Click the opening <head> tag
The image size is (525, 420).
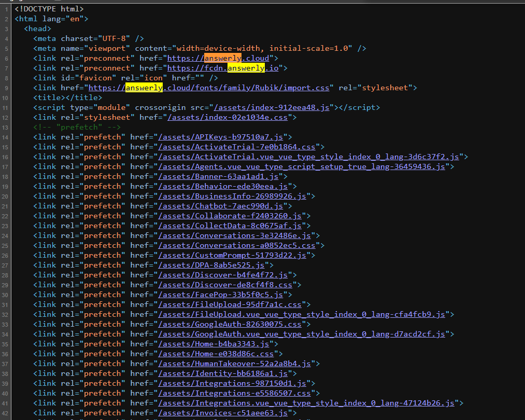37,29
